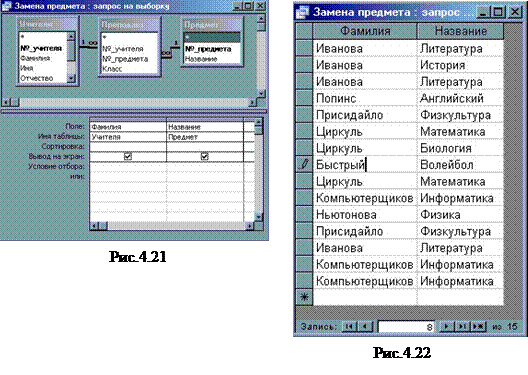528x375 pixels.
Task: Click the Попинс cell in the datasheet
Action: 365,98
